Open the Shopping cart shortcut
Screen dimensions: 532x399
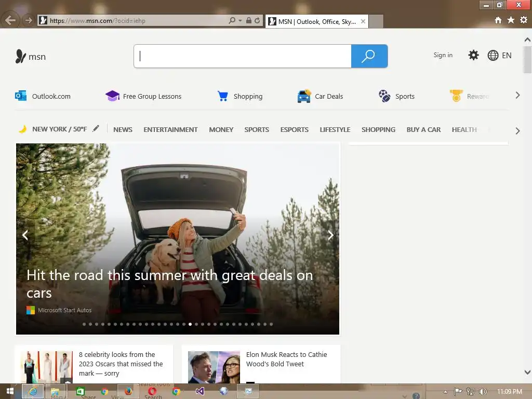(240, 96)
